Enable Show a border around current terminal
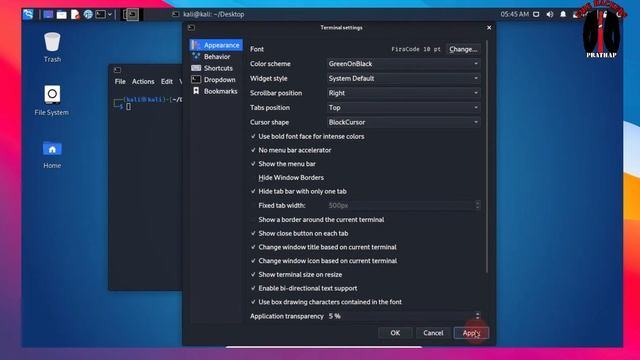640x360 pixels. 317,220
